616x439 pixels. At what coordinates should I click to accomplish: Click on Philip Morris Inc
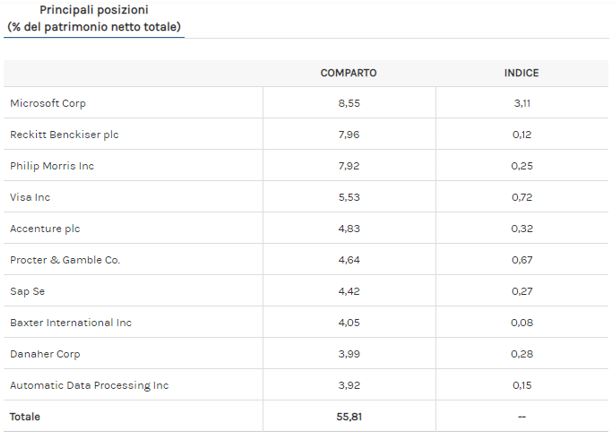[51, 166]
